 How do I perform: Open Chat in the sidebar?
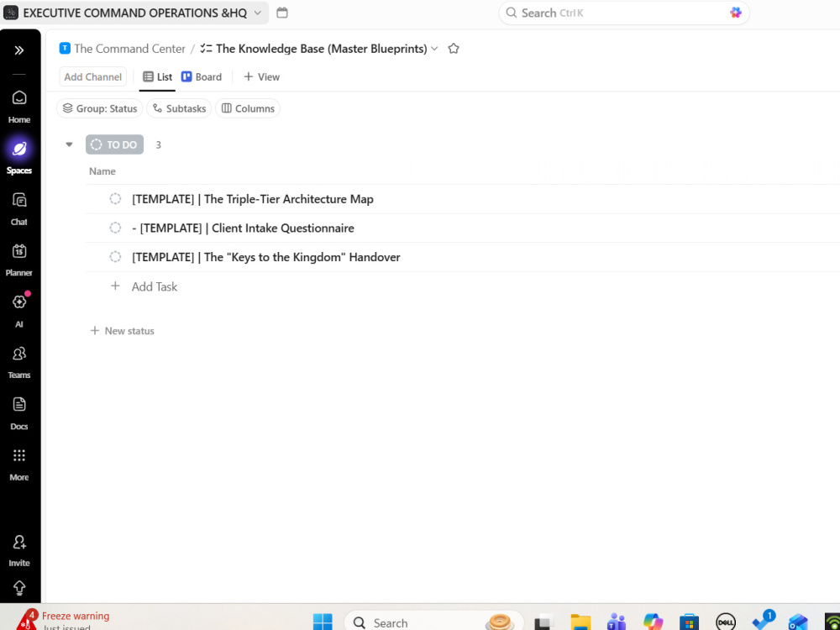[x=19, y=208]
